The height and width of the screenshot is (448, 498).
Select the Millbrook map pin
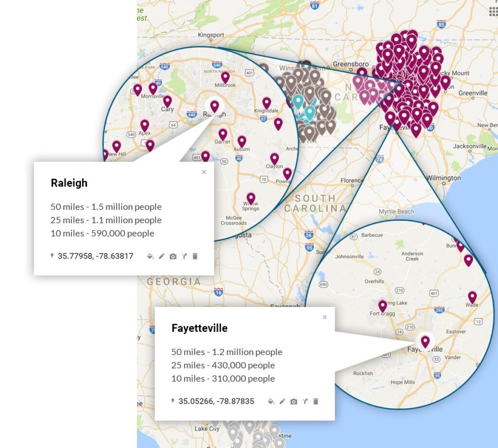225,77
